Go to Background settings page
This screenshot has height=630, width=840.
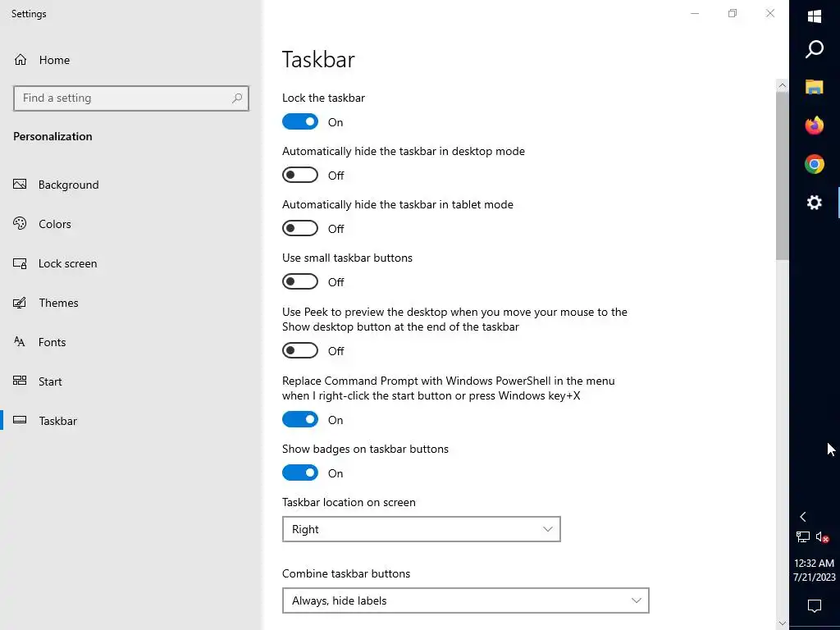click(x=68, y=185)
